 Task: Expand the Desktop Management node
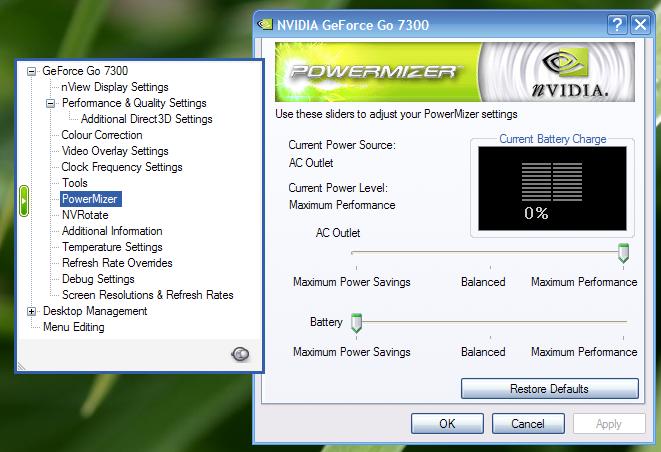tap(31, 312)
